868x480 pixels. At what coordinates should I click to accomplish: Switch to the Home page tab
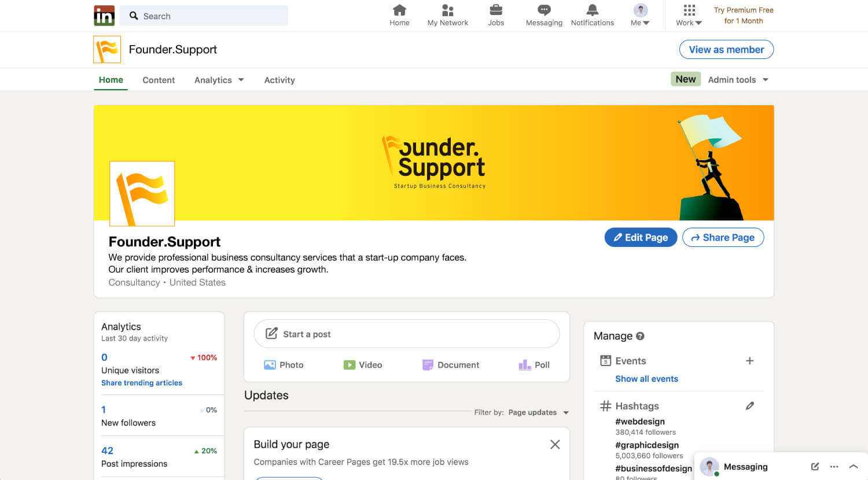point(111,80)
